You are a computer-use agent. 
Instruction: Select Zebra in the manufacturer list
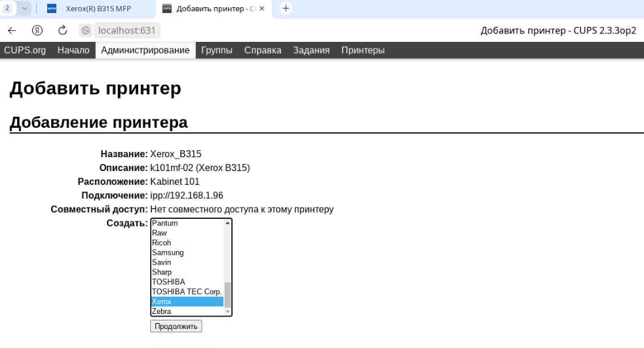(187, 311)
